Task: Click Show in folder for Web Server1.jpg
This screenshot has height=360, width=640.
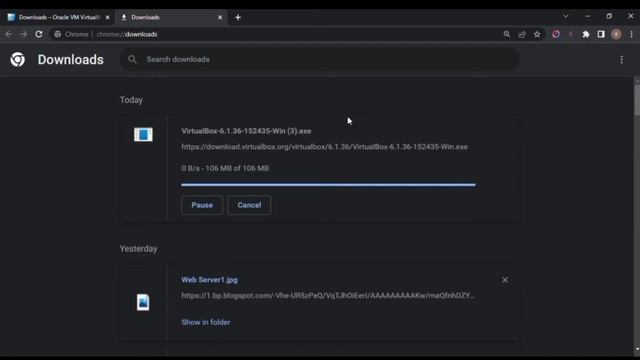Action: point(206,322)
